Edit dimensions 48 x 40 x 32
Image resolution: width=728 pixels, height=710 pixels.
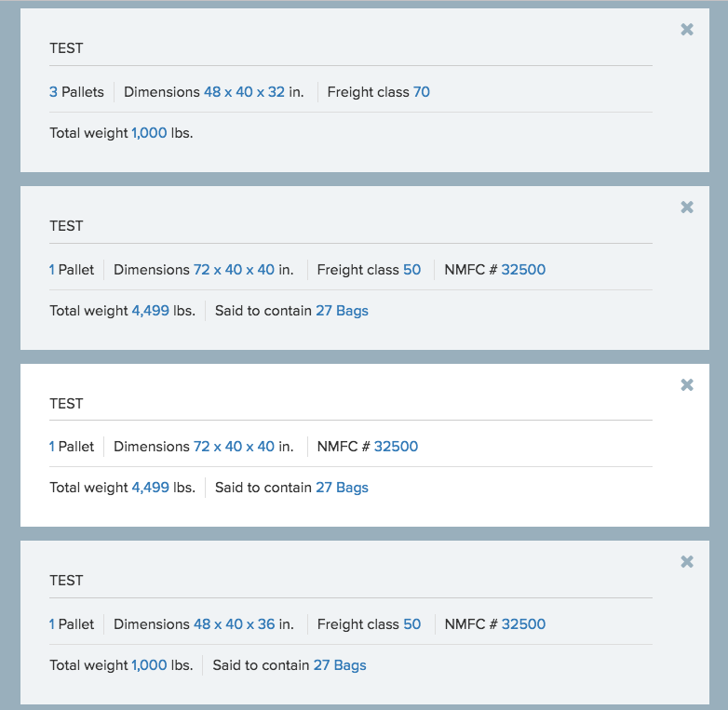244,92
